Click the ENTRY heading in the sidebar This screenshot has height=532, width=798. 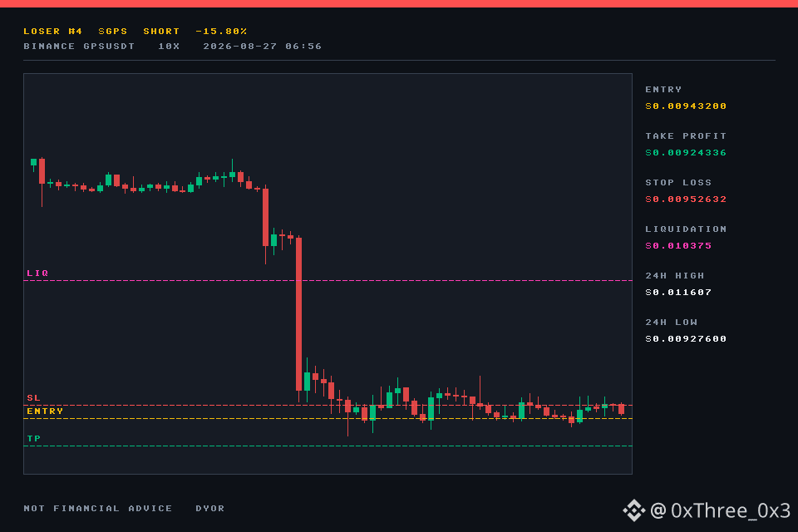point(663,90)
